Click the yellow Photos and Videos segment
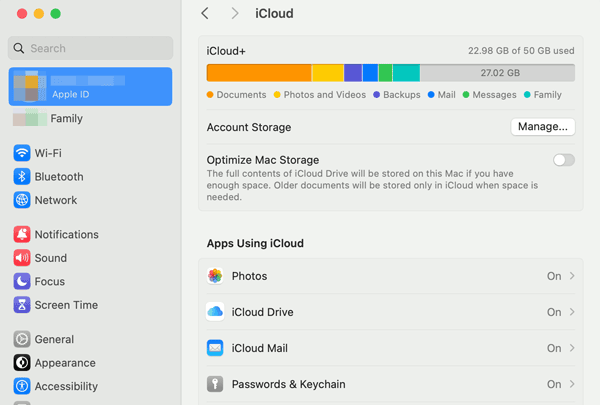This screenshot has height=405, width=600. (x=328, y=73)
